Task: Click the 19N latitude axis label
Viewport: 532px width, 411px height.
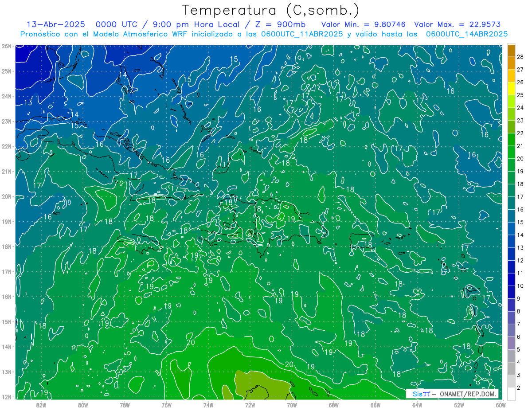Action: point(6,221)
